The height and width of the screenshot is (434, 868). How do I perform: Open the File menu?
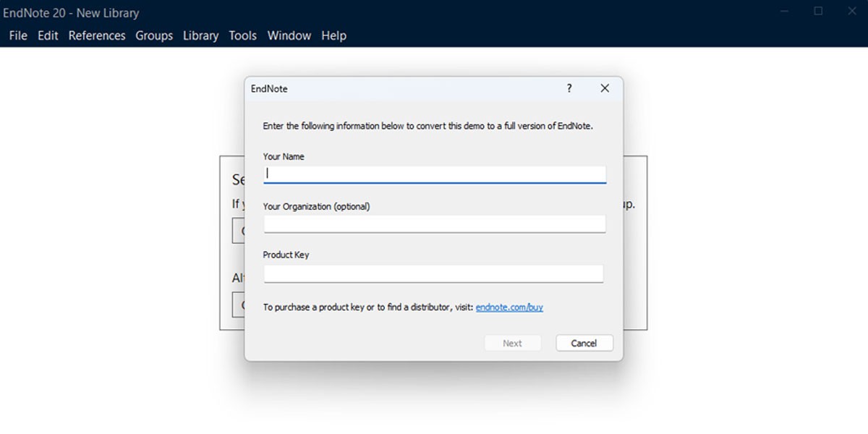[x=17, y=35]
